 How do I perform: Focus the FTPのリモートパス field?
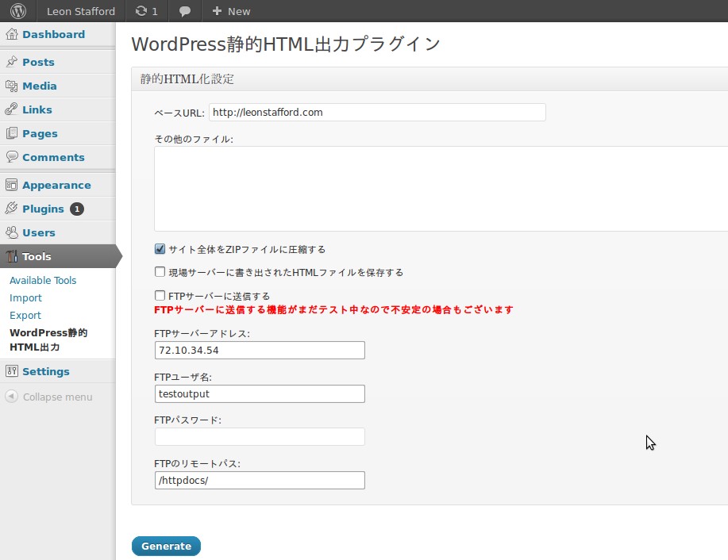coord(260,480)
